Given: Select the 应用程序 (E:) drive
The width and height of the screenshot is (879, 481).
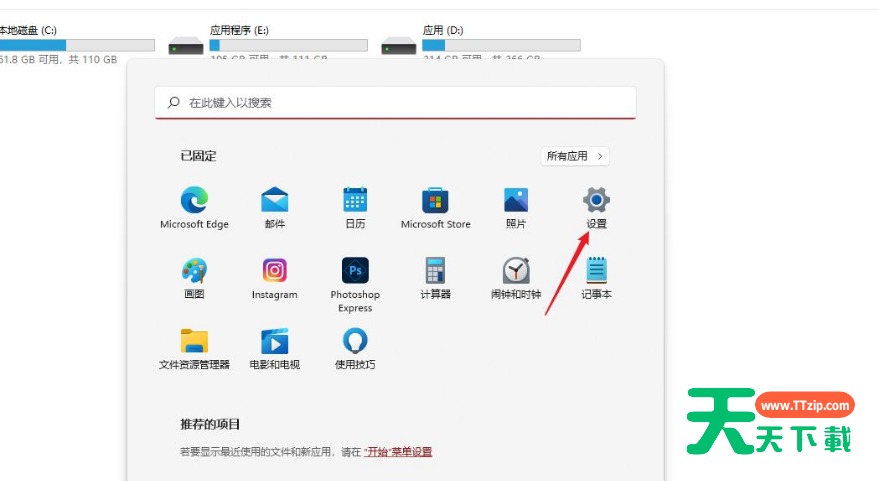Looking at the screenshot, I should click(267, 42).
